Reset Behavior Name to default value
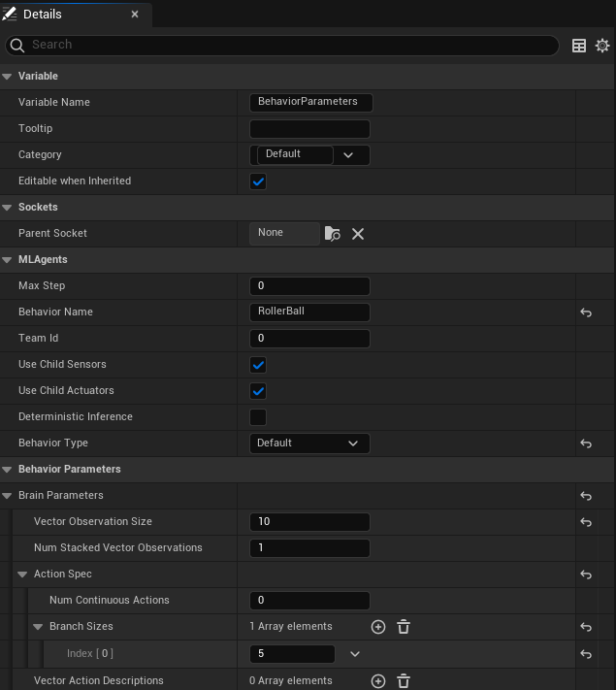This screenshot has height=690, width=616. (x=586, y=312)
